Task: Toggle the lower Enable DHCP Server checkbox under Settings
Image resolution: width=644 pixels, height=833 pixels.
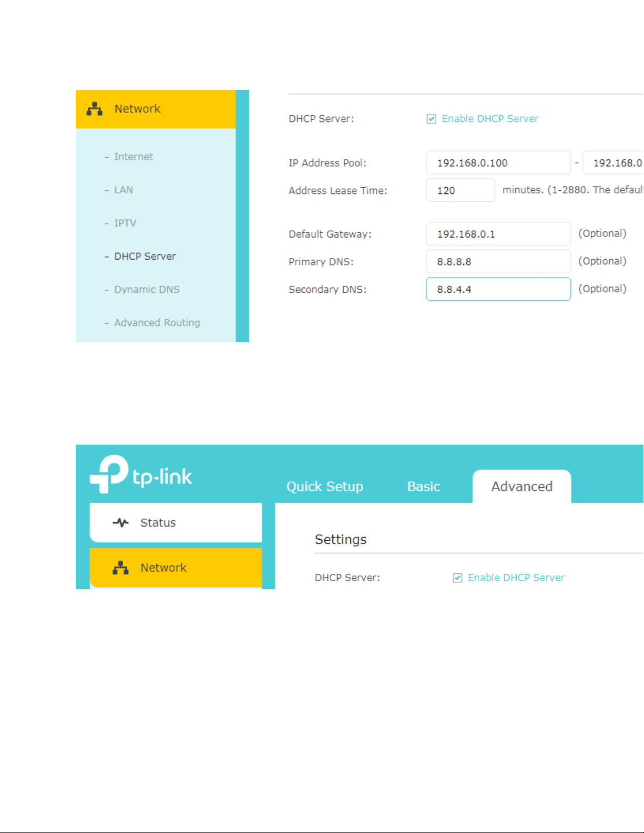Action: point(458,578)
